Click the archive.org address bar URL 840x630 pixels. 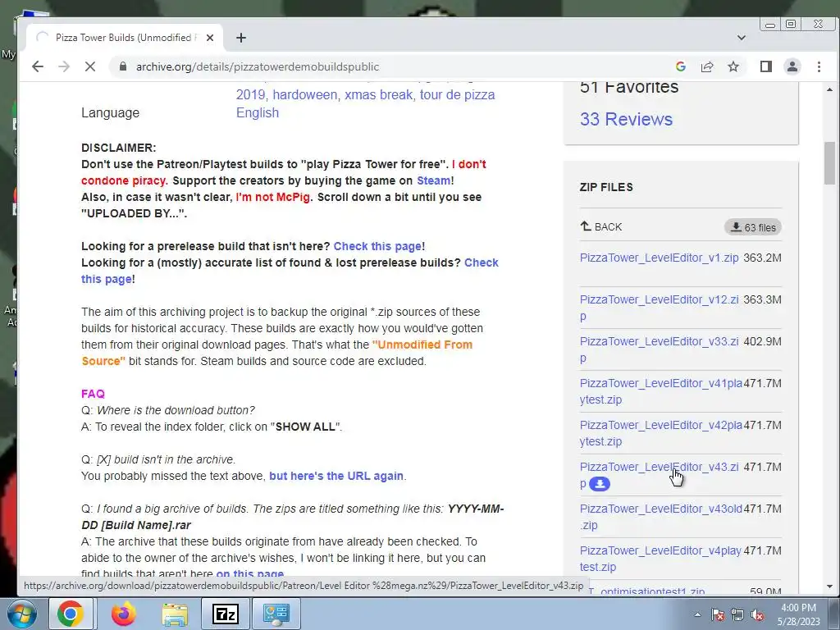(x=257, y=66)
